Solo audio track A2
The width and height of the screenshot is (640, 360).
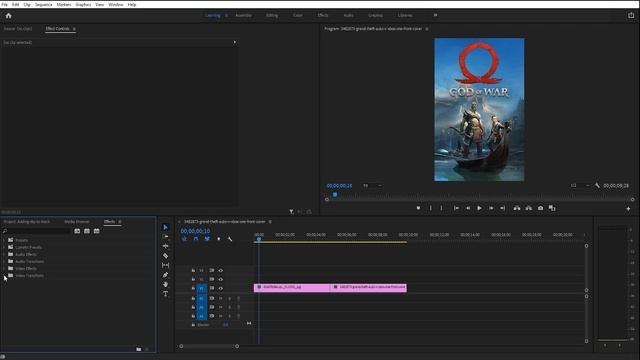[229, 307]
